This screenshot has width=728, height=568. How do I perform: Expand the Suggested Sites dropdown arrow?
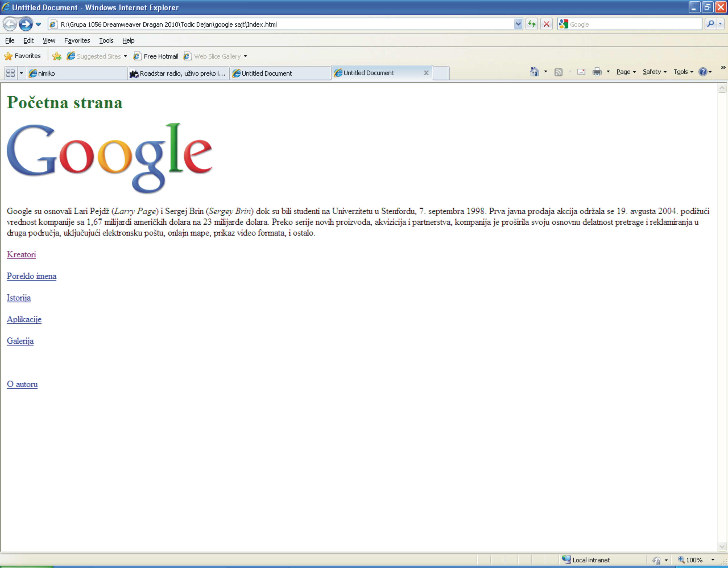[125, 56]
